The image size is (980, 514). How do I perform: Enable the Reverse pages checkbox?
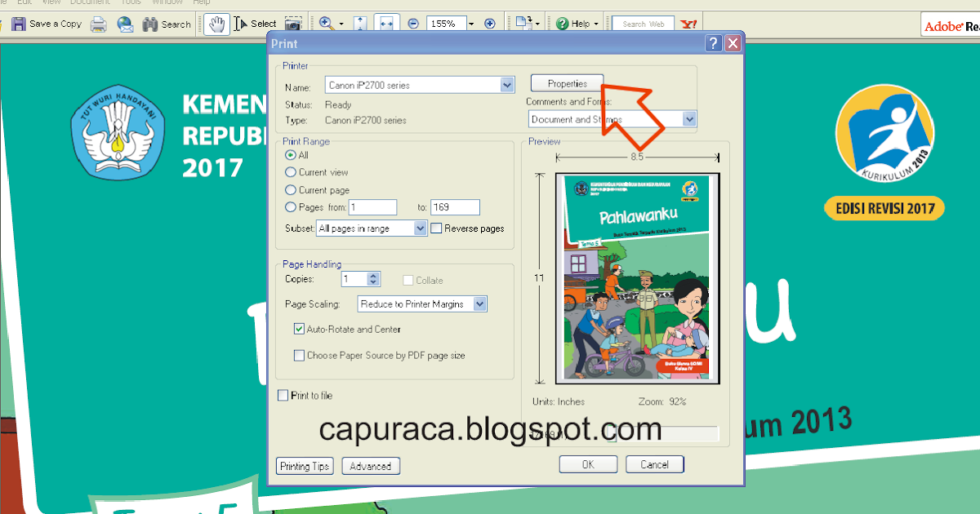(436, 228)
